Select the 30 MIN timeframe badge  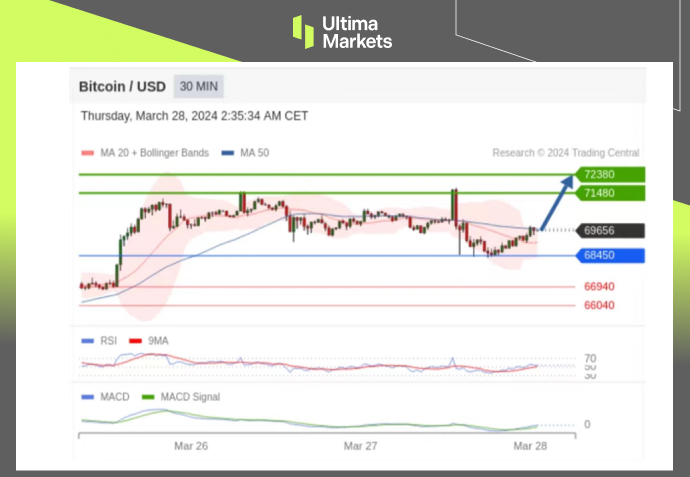click(x=198, y=87)
